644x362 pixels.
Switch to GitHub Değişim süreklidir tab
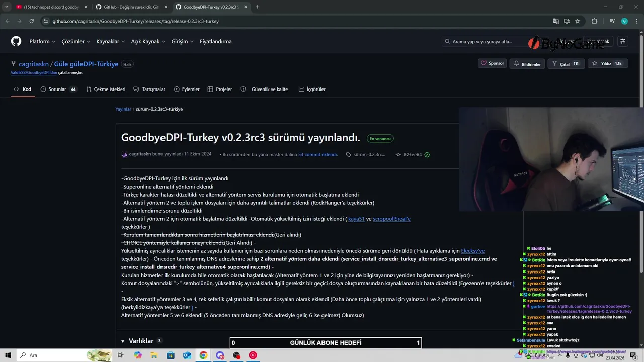pyautogui.click(x=131, y=7)
